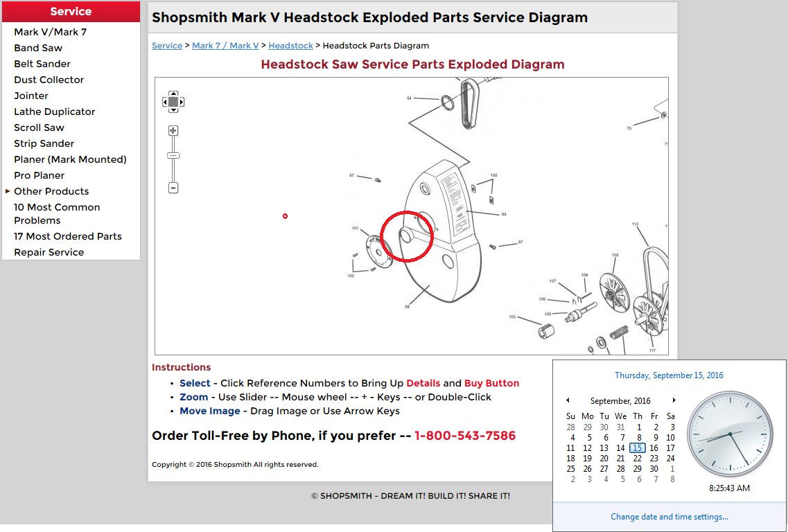
Task: Pan the diagram up with the up arrow
Action: pos(173,94)
